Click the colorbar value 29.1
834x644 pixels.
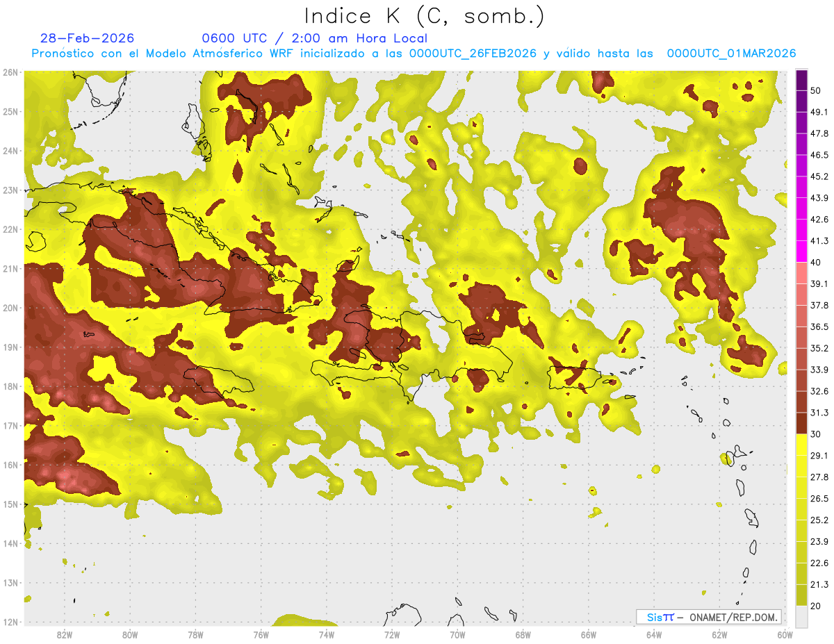pyautogui.click(x=819, y=455)
